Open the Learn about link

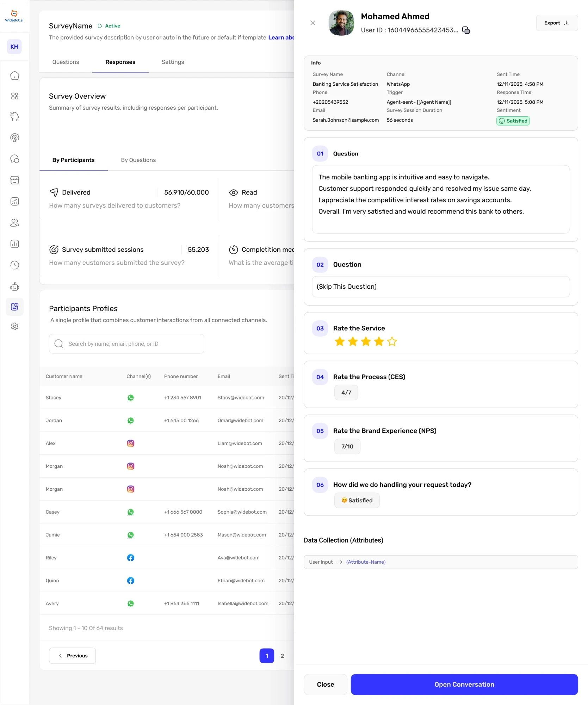click(281, 37)
